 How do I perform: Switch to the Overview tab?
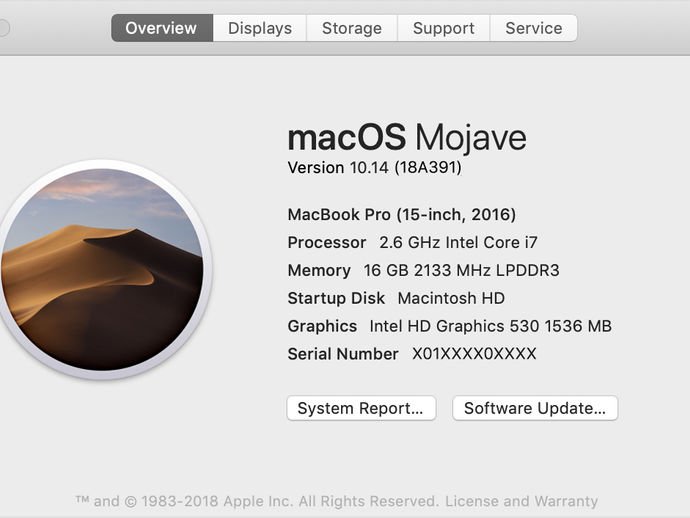coord(161,28)
